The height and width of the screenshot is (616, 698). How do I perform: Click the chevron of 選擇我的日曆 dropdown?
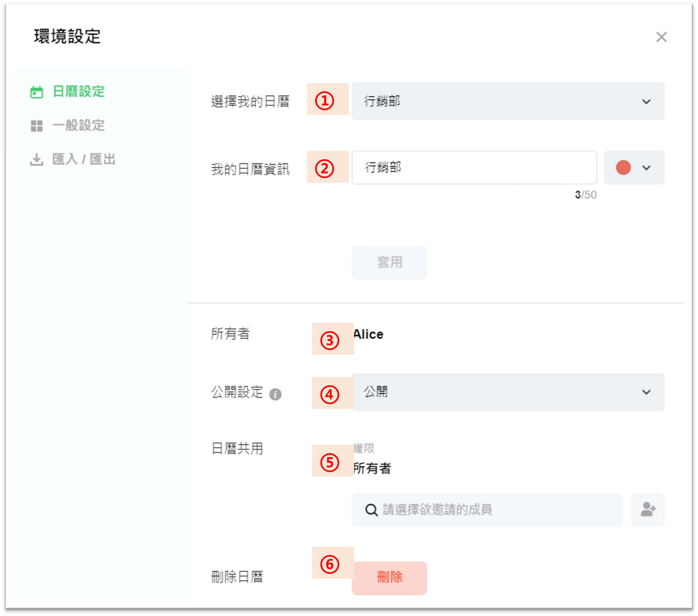[646, 102]
